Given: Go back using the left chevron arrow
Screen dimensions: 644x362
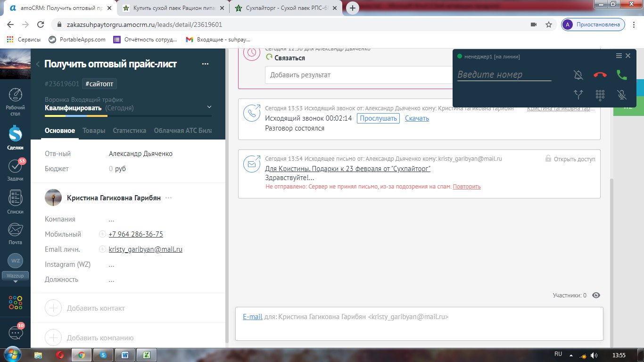Looking at the screenshot, I should coord(38,65).
